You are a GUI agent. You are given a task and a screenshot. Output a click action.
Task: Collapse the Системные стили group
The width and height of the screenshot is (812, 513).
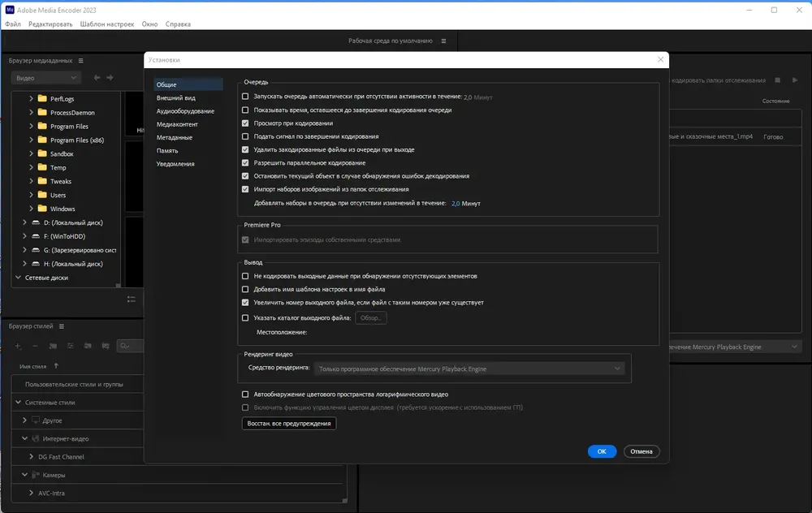click(x=18, y=403)
